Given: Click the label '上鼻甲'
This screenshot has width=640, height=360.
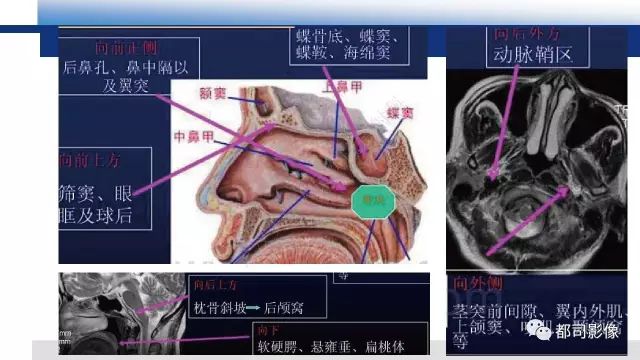Looking at the screenshot, I should point(342,87).
